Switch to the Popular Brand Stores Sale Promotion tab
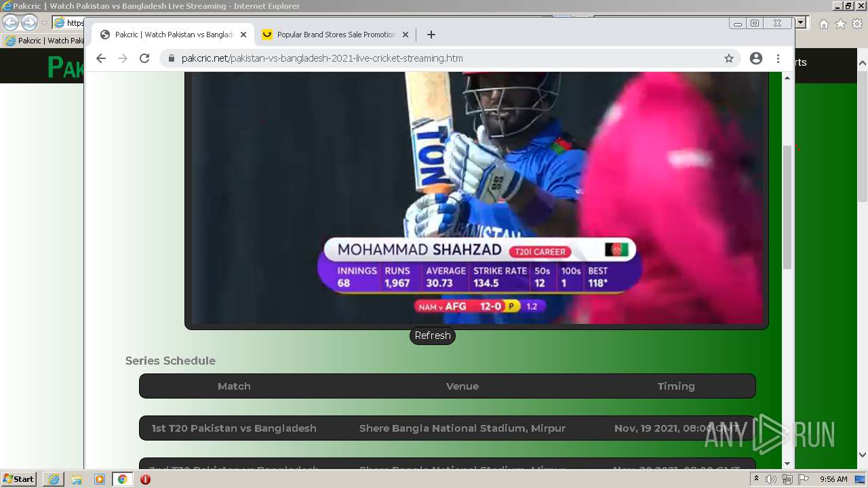Viewport: 868px width, 488px height. tap(336, 35)
